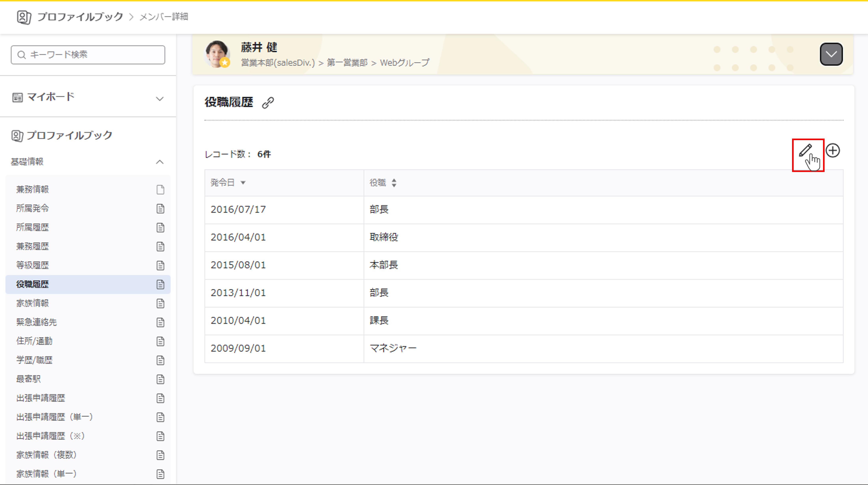
Task: Click the link icon beside the 役職履歴 heading
Action: [268, 102]
